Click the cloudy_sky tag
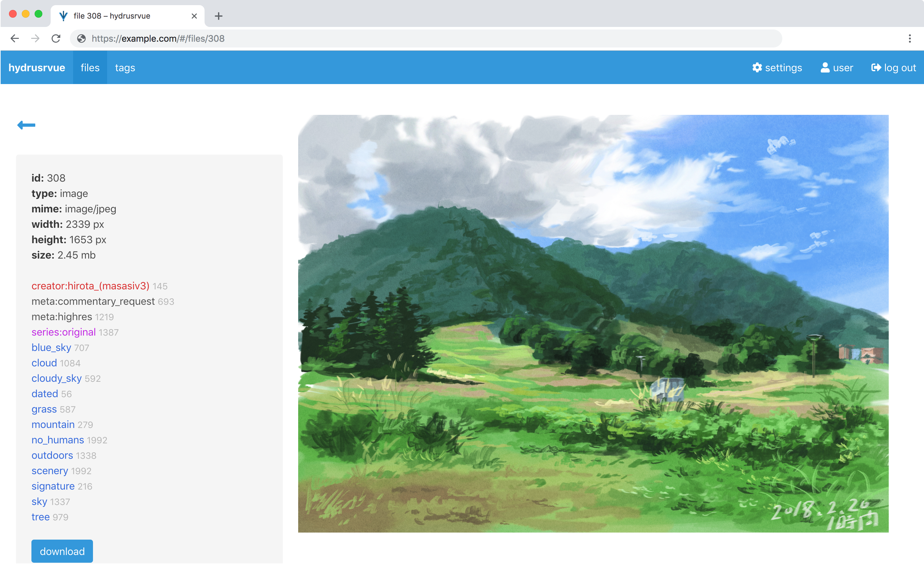The width and height of the screenshot is (924, 564). pyautogui.click(x=57, y=378)
